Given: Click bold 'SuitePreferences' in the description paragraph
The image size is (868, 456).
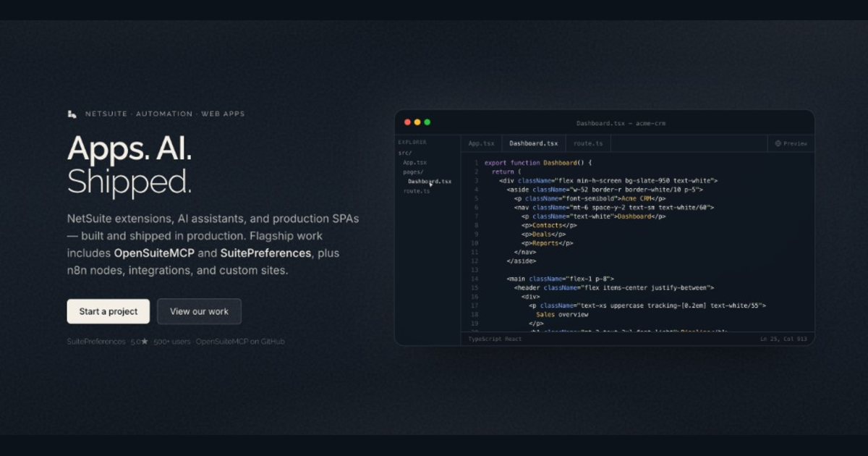Looking at the screenshot, I should pyautogui.click(x=265, y=253).
